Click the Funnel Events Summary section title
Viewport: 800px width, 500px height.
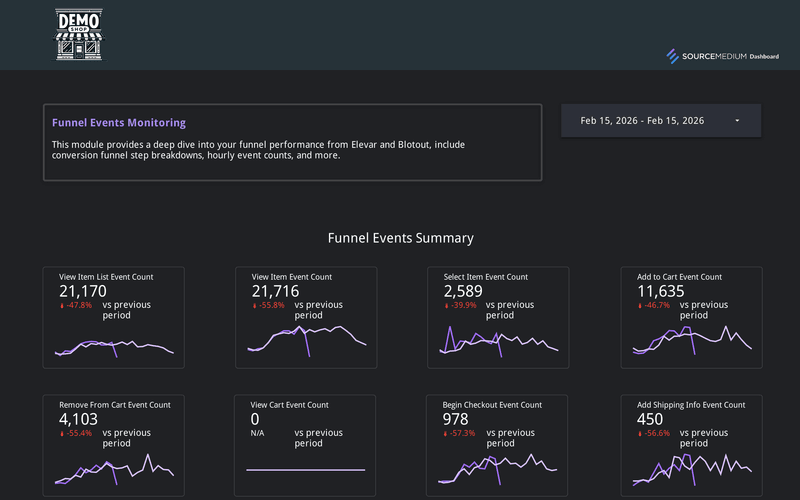(x=400, y=238)
